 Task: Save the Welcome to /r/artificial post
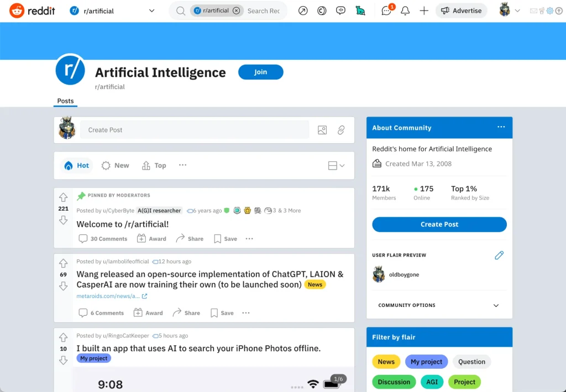[x=226, y=239]
